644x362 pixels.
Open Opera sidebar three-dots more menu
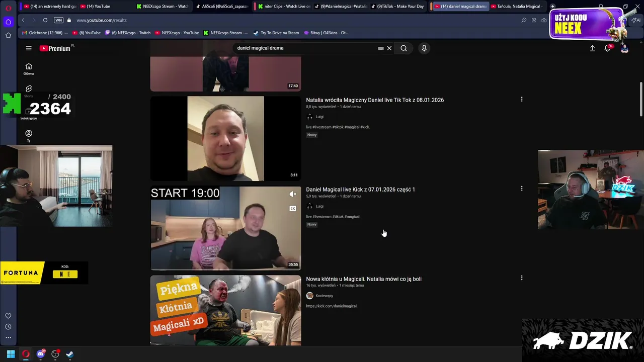(x=8, y=337)
